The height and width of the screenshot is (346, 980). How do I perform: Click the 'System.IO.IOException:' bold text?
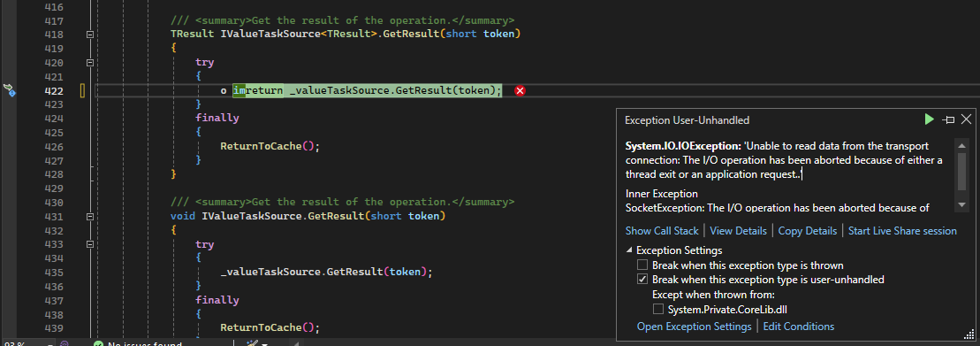point(683,146)
